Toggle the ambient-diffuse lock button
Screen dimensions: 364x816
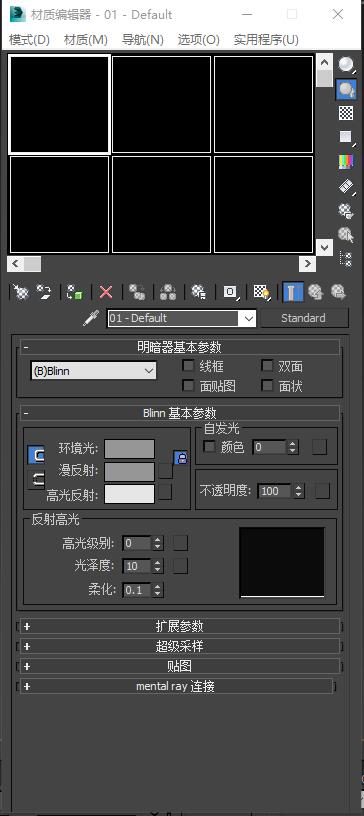pyautogui.click(x=36, y=455)
